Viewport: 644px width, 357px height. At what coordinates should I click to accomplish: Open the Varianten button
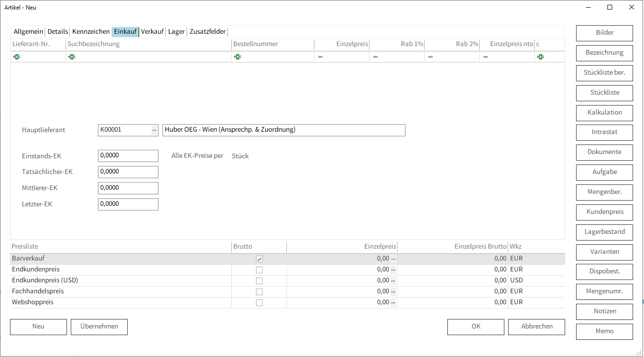click(605, 252)
